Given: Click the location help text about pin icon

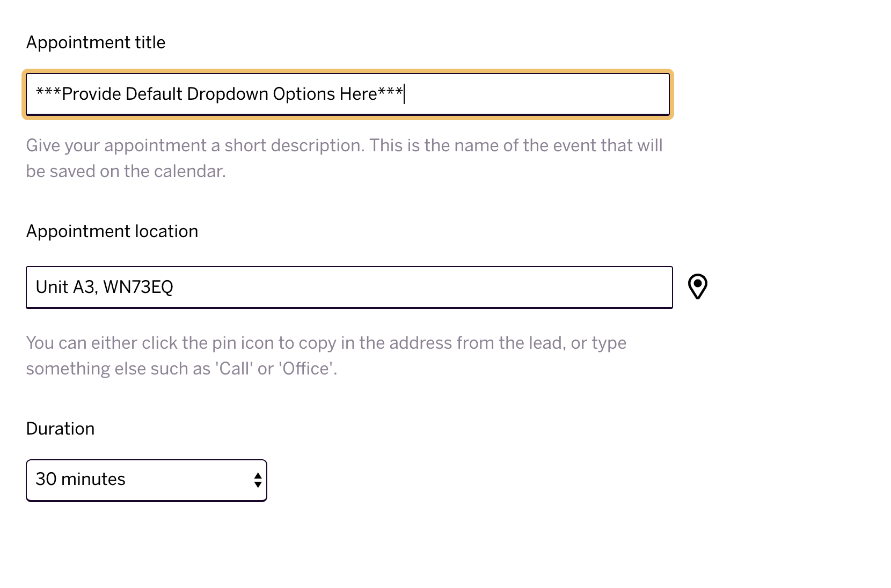Looking at the screenshot, I should pyautogui.click(x=326, y=356).
